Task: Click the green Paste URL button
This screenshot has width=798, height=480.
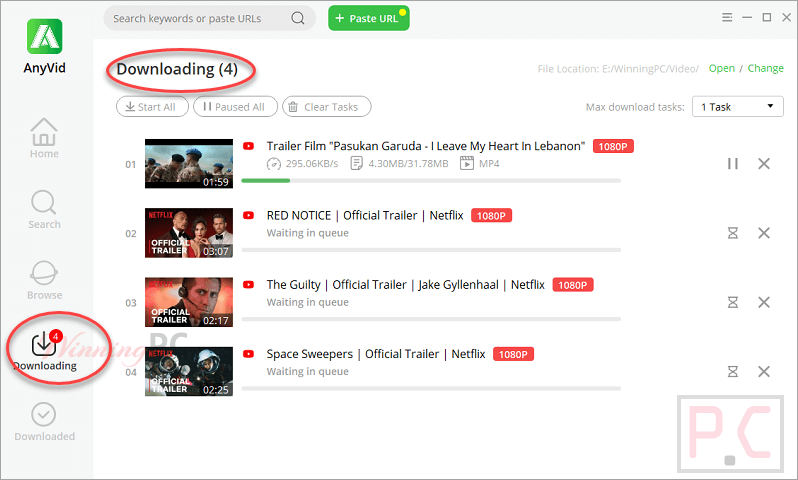Action: point(368,18)
